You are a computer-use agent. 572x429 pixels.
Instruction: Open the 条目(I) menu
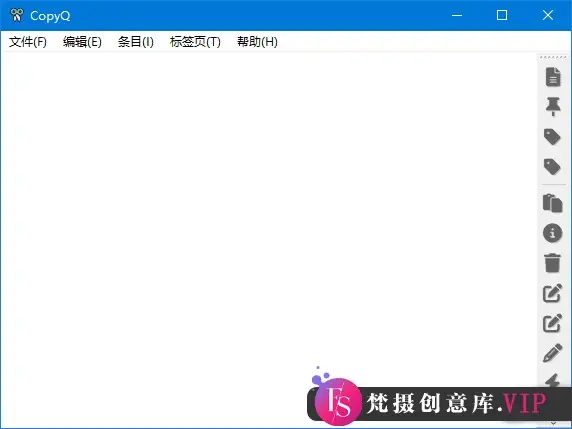(x=136, y=42)
